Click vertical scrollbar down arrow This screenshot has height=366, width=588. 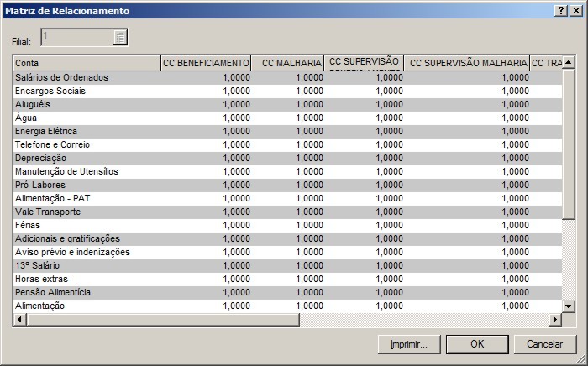[569, 306]
